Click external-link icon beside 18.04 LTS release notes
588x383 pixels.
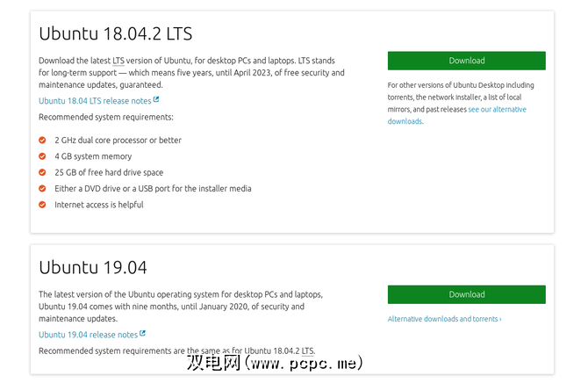point(156,100)
